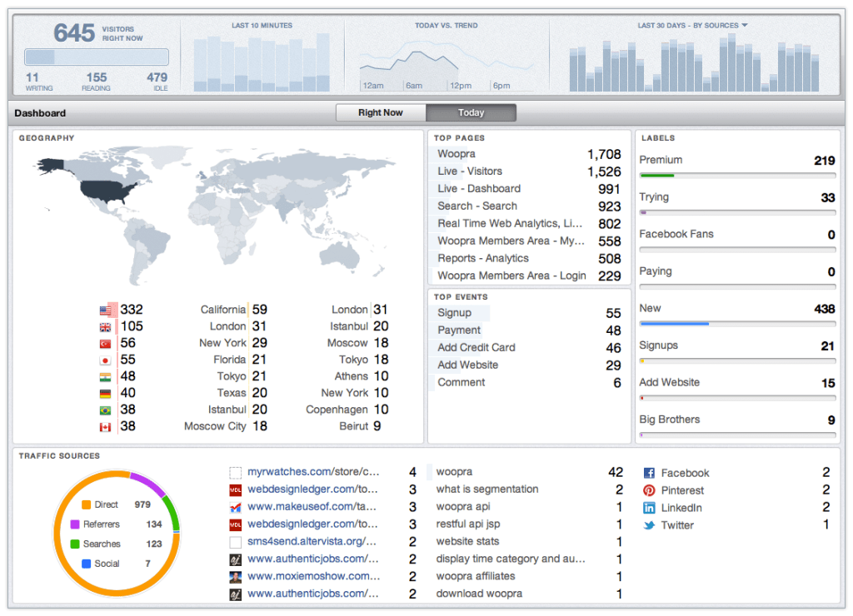
Task: Click the Facebook icon in social sources
Action: [x=649, y=473]
